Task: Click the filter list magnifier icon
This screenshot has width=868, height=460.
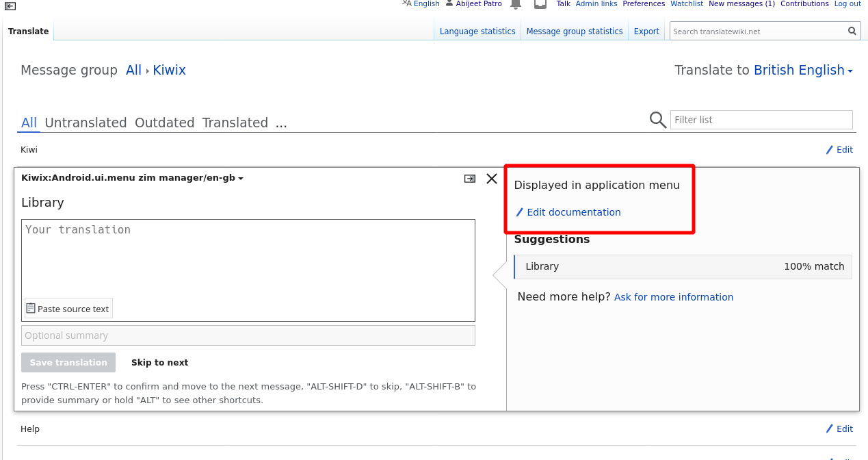Action: 658,120
